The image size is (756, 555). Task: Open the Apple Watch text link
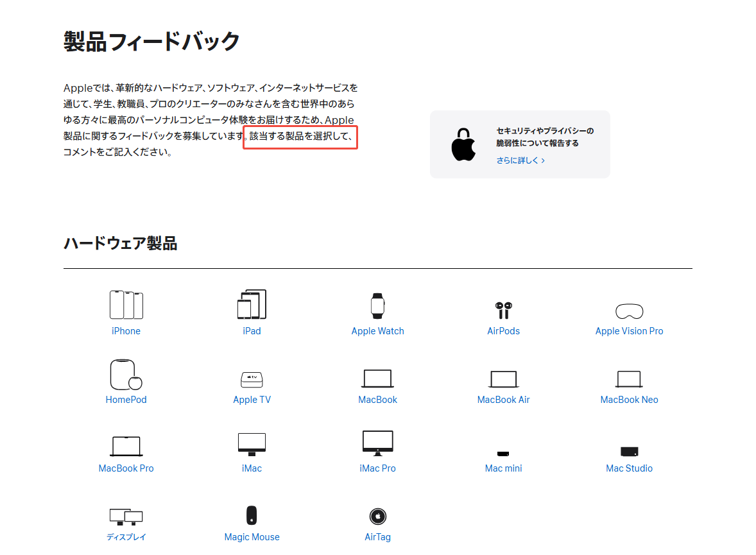coord(377,331)
